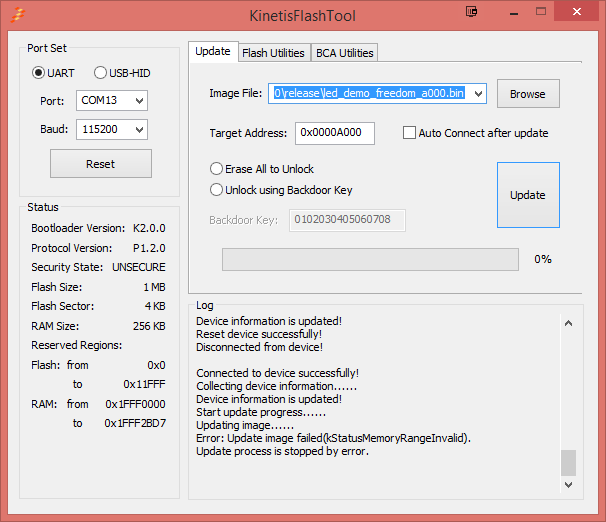Click 'Start update progress......' log line
The width and height of the screenshot is (606, 522).
261,412
